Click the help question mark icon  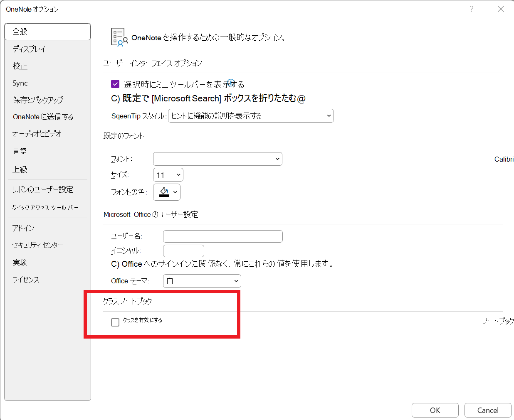472,9
